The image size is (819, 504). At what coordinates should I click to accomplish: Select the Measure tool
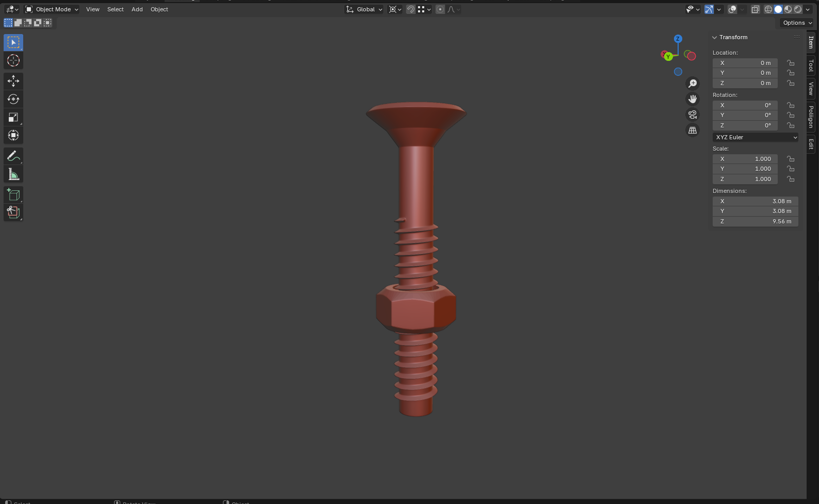pos(13,174)
